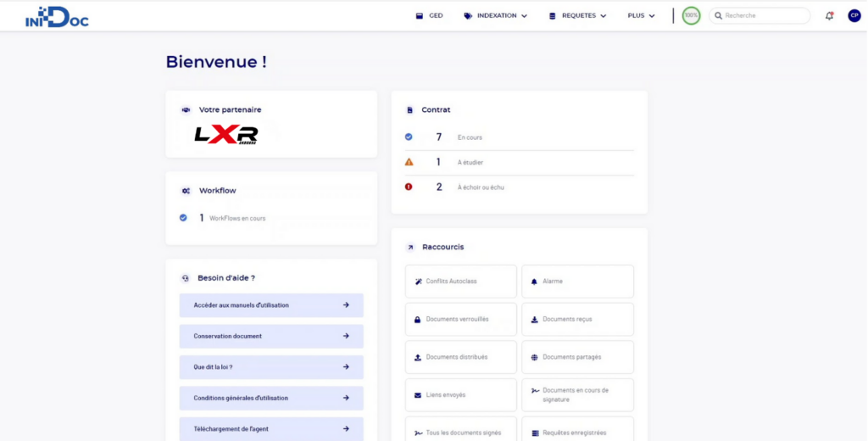Viewport: 868px width, 441px height.
Task: Click the notification bell icon
Action: click(x=829, y=15)
